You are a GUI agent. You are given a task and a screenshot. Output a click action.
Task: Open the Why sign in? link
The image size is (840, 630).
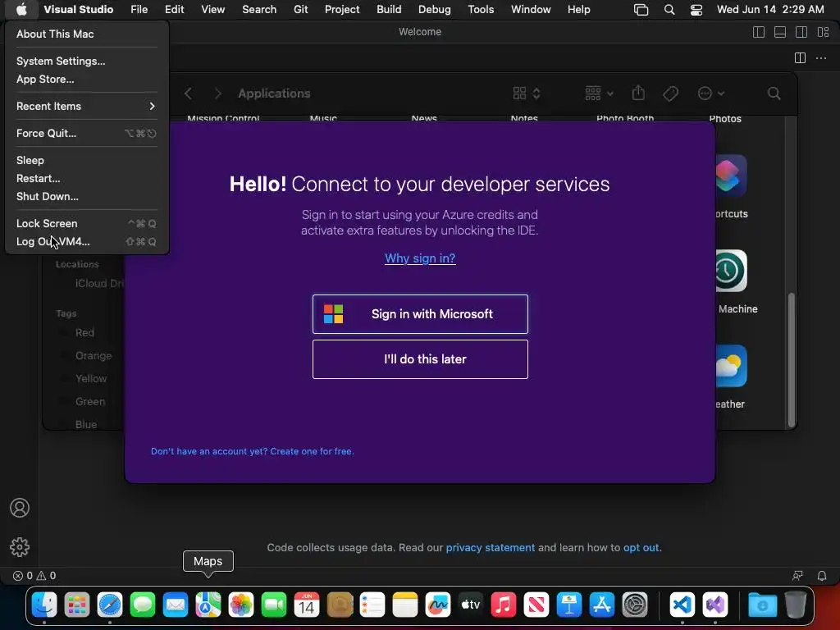click(420, 258)
